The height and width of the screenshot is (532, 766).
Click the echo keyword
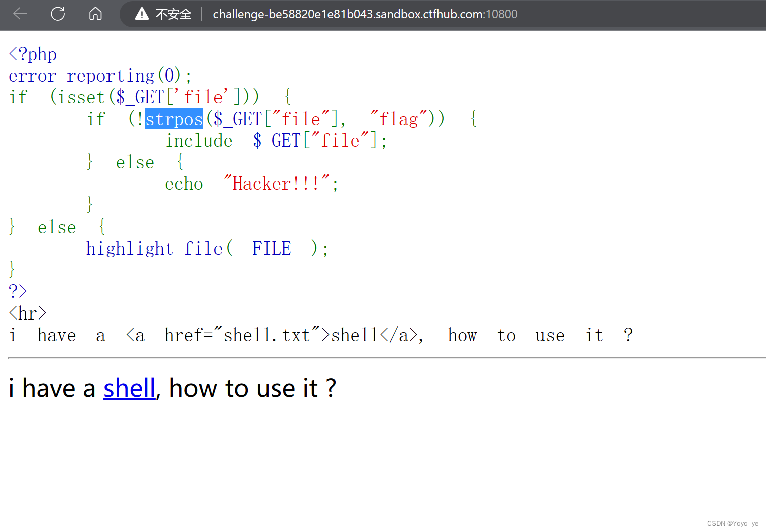[x=184, y=184]
